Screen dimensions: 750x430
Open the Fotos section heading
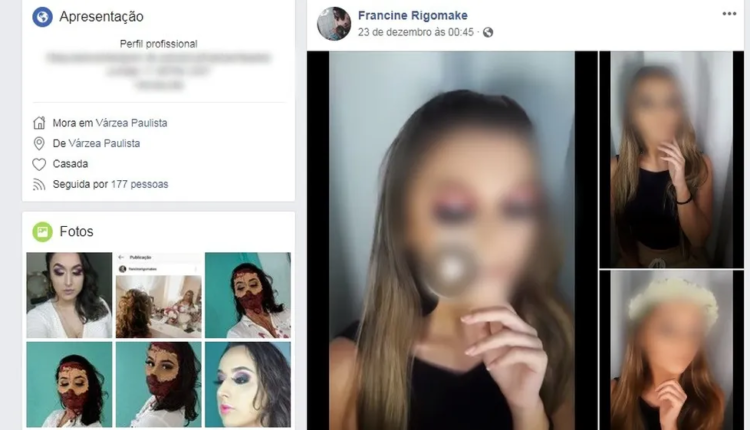76,232
